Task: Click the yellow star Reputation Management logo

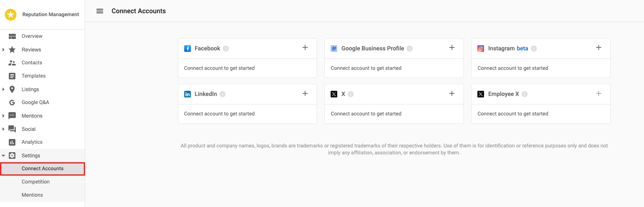Action: [11, 14]
